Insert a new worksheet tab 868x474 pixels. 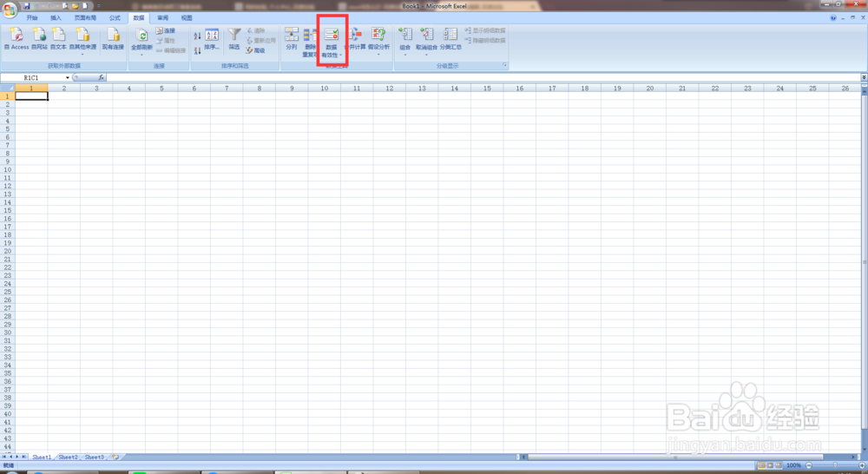click(115, 457)
